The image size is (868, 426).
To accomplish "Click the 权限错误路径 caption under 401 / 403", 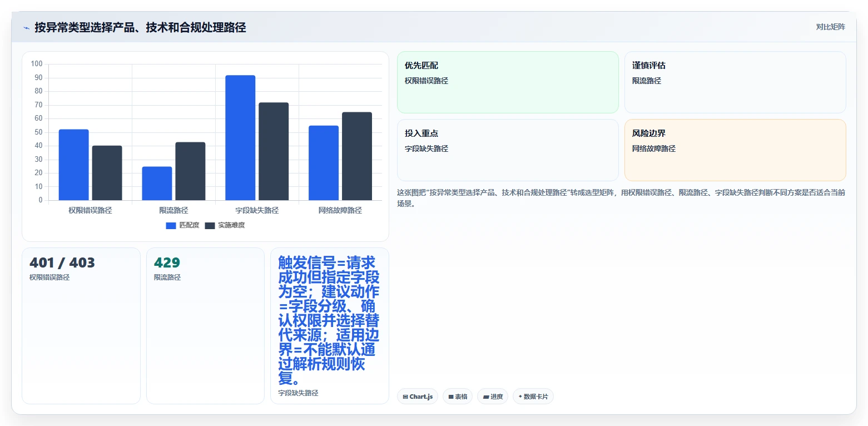I will pos(49,277).
